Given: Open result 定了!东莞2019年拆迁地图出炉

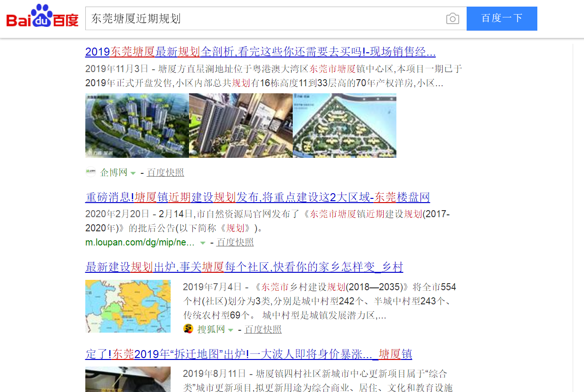Looking at the screenshot, I should pos(248,354).
